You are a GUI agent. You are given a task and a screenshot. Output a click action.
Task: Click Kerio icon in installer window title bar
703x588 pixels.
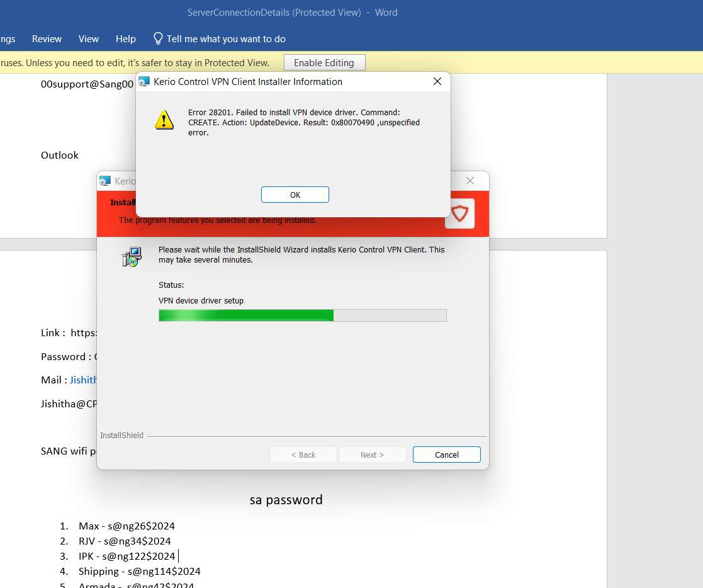(105, 181)
